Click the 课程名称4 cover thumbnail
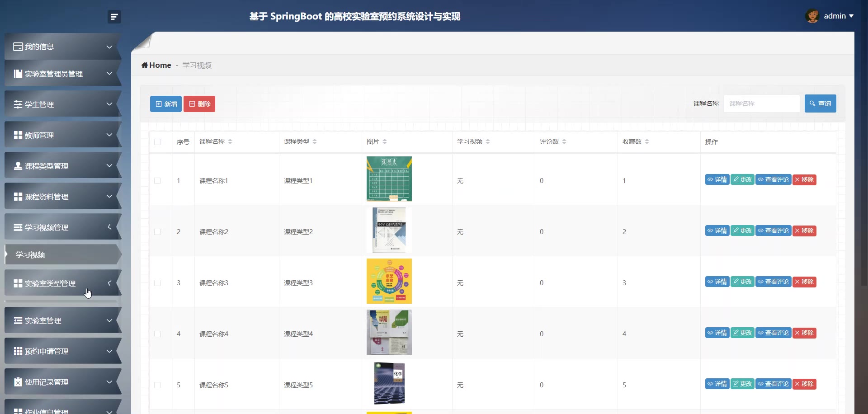 point(389,333)
